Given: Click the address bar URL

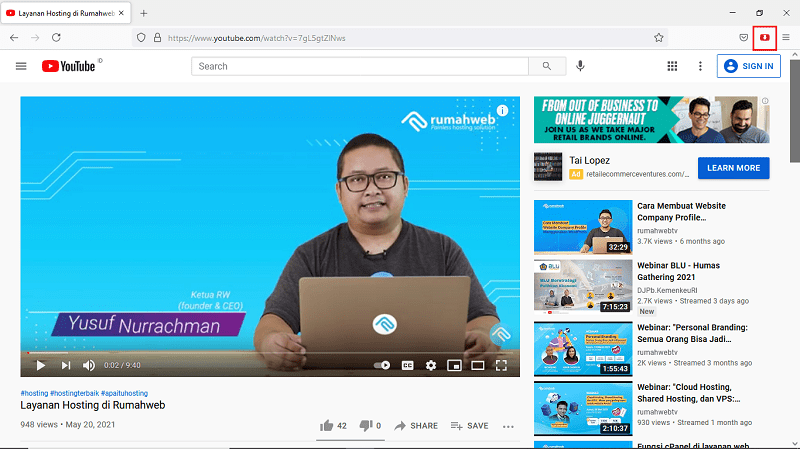Looking at the screenshot, I should (257, 38).
